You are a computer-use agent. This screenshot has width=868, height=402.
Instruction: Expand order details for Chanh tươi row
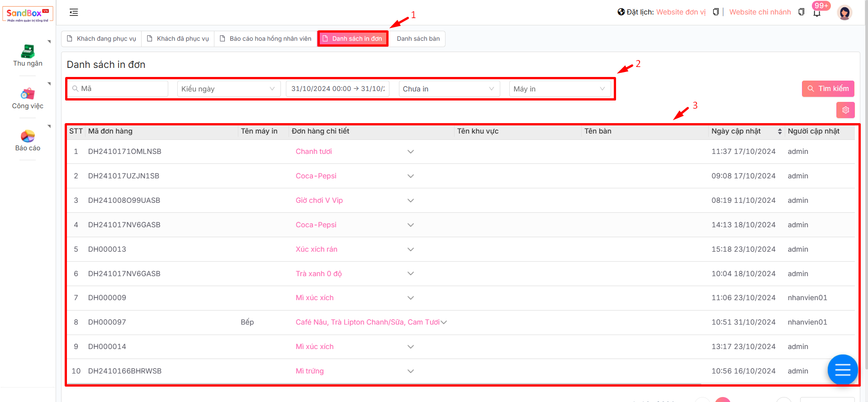tap(410, 152)
